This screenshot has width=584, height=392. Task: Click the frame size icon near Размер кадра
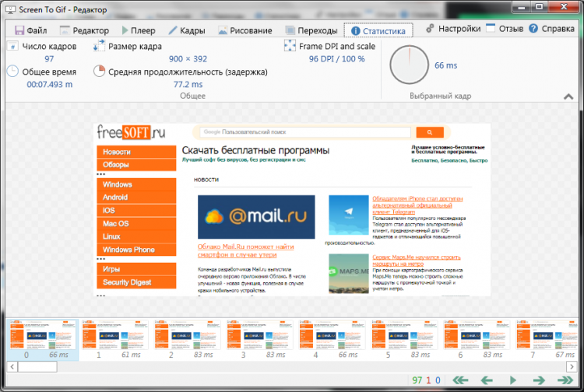coord(99,46)
